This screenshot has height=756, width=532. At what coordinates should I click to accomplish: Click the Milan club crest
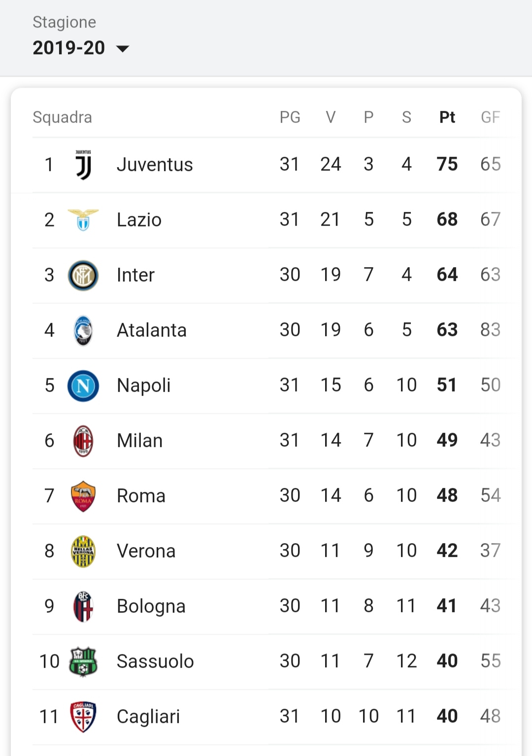(x=83, y=441)
